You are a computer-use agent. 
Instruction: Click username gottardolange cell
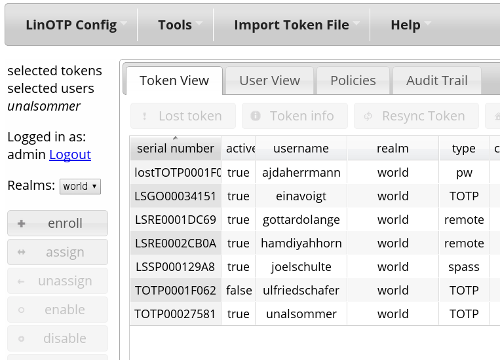coord(301,220)
